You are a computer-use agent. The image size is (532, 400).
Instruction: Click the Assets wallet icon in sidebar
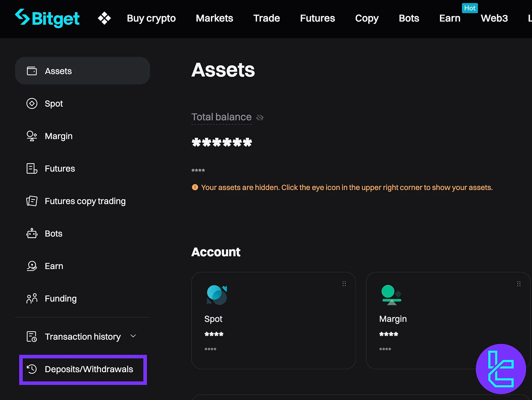tap(32, 71)
